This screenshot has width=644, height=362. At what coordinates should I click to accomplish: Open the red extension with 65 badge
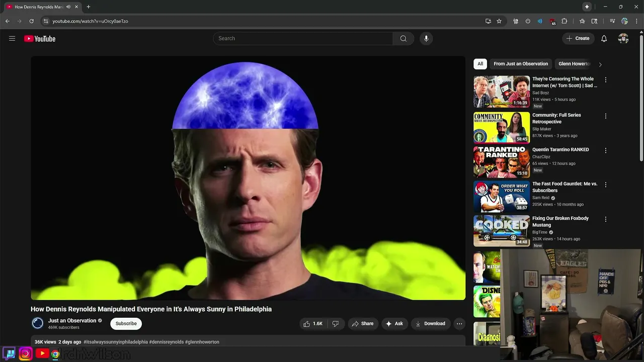tap(552, 22)
